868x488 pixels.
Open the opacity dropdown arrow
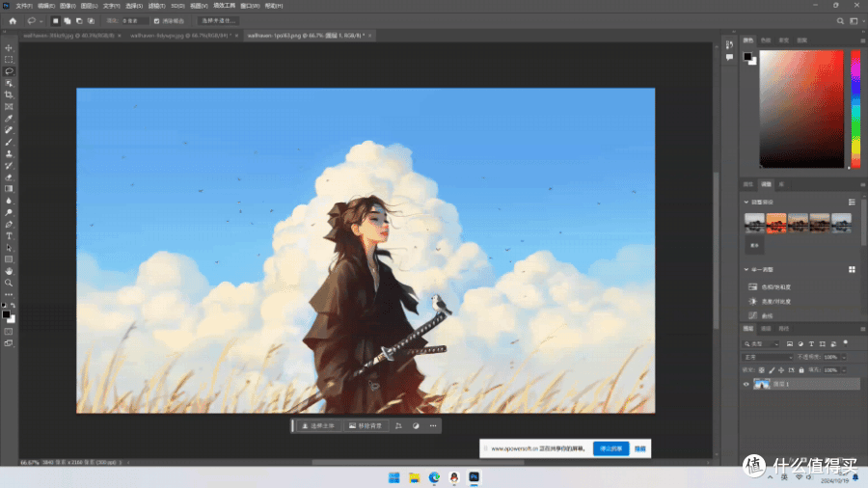pyautogui.click(x=844, y=358)
